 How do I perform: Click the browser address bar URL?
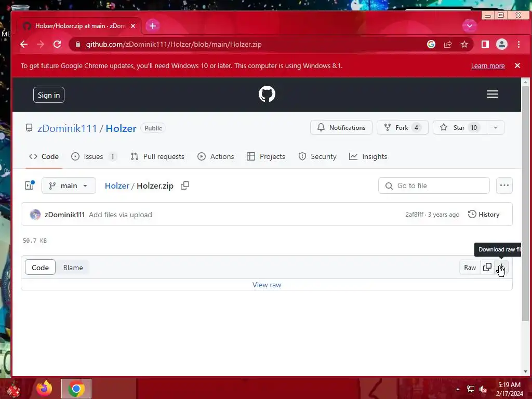coord(174,45)
